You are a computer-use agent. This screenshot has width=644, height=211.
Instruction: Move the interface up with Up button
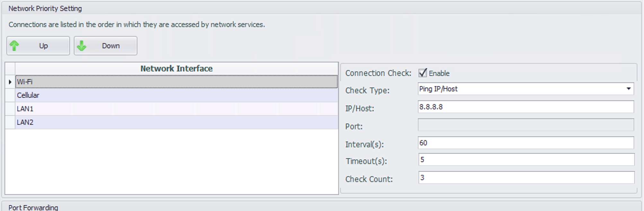click(38, 46)
